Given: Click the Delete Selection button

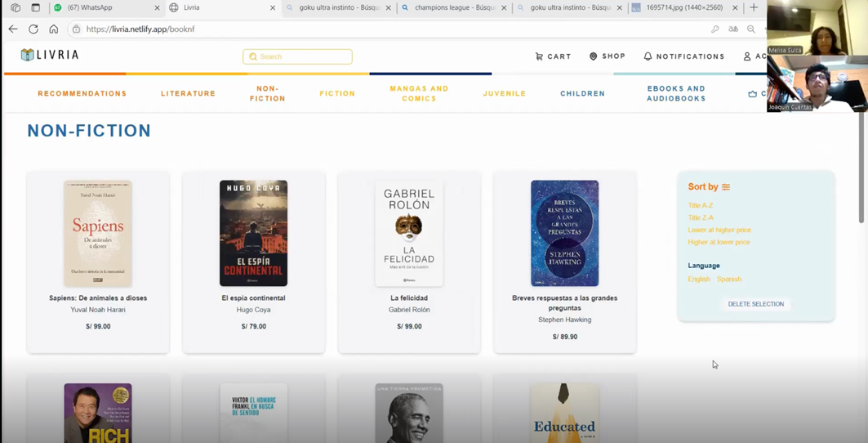Looking at the screenshot, I should [755, 304].
